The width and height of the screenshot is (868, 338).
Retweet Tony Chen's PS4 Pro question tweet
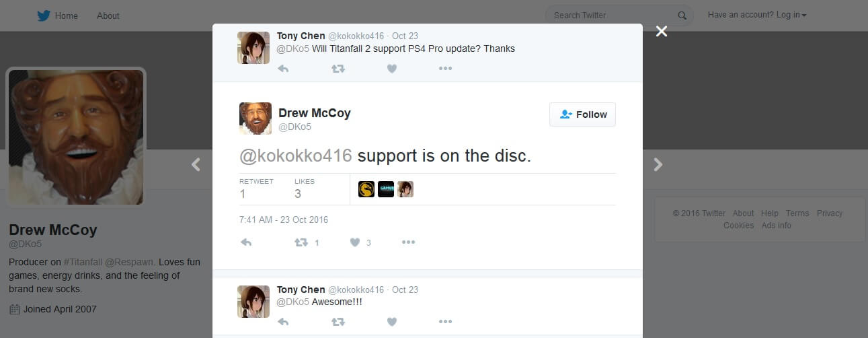338,68
